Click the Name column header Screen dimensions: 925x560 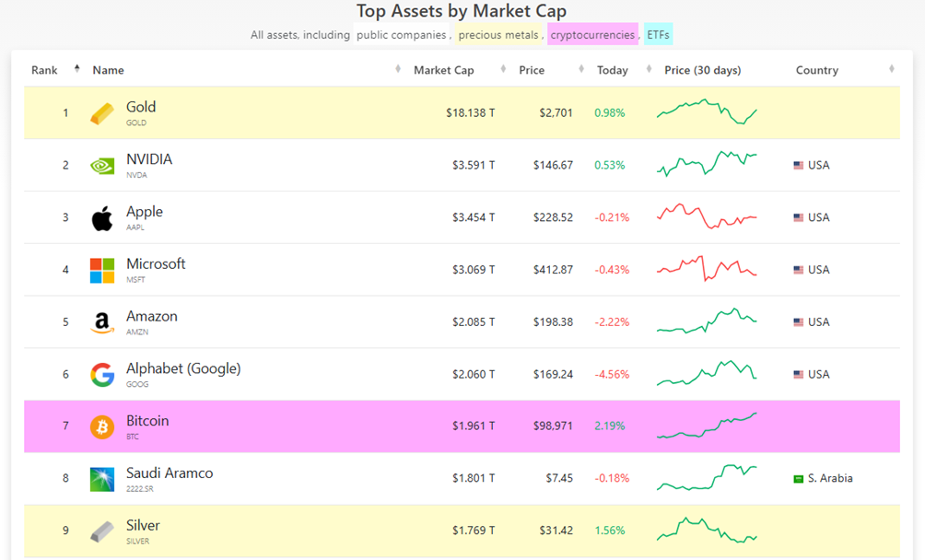tap(108, 70)
